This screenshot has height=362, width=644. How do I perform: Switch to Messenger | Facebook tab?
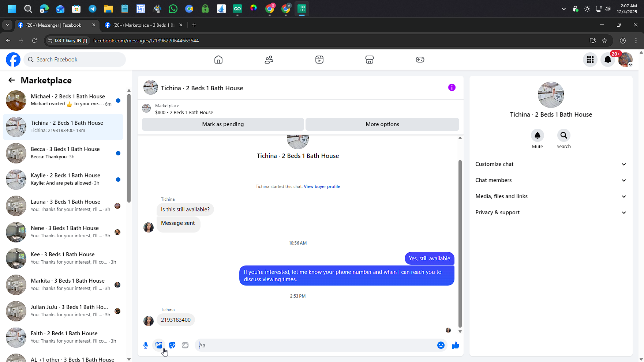[57, 25]
